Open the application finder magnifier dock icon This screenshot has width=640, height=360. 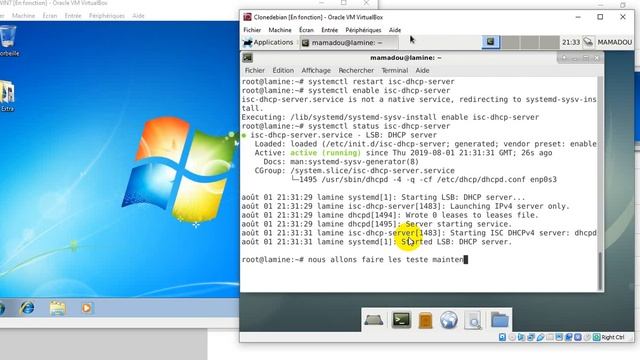473,320
